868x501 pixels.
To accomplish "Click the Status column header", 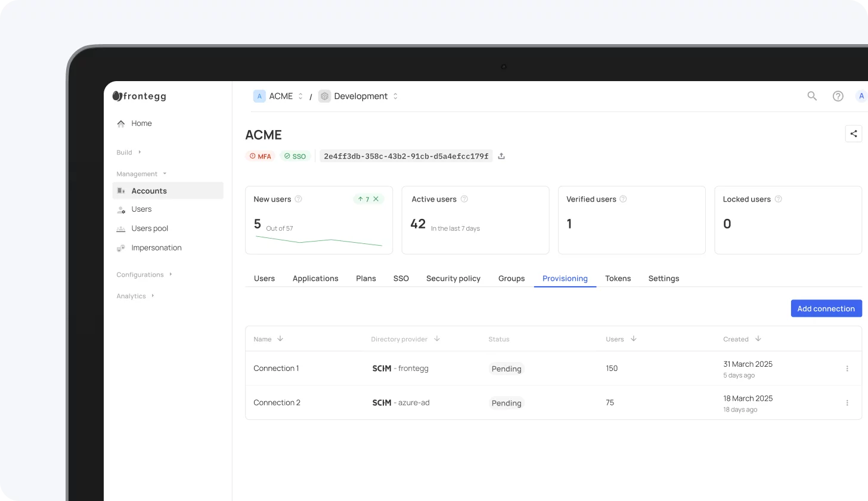I will (x=499, y=339).
